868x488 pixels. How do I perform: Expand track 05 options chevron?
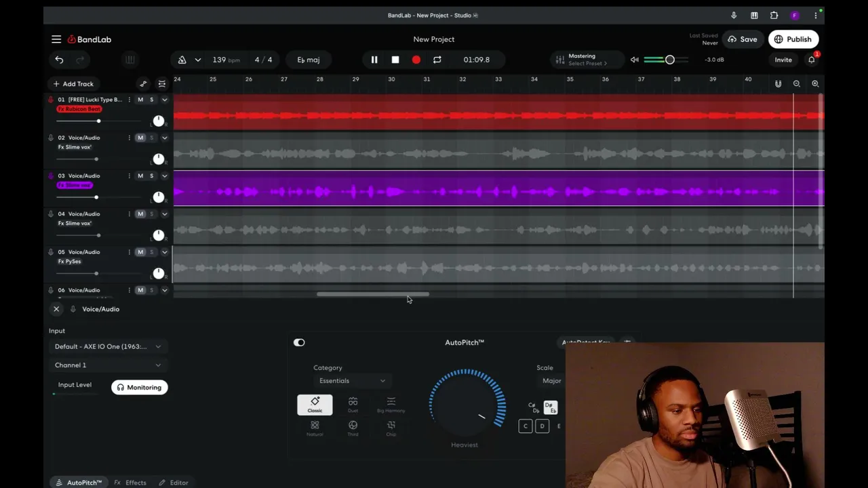click(x=164, y=251)
